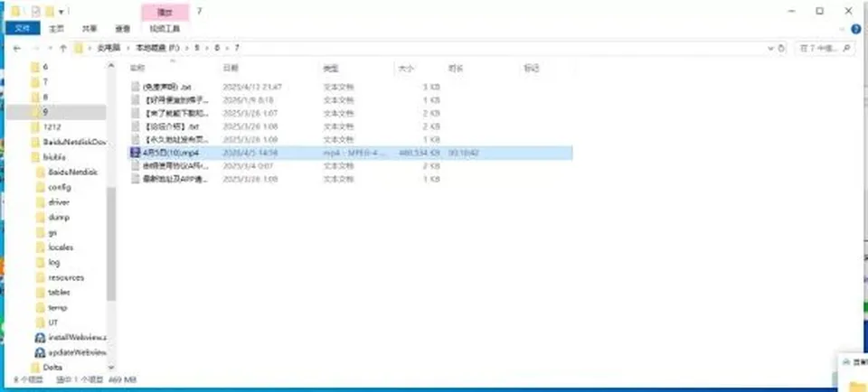
Task: Click the text file icon dated 2025/4/12
Action: click(136, 87)
